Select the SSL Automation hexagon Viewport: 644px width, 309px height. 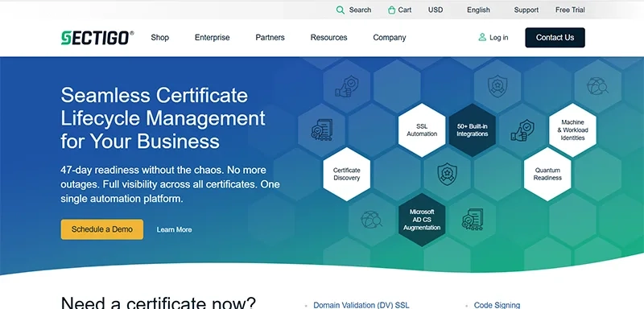click(422, 130)
